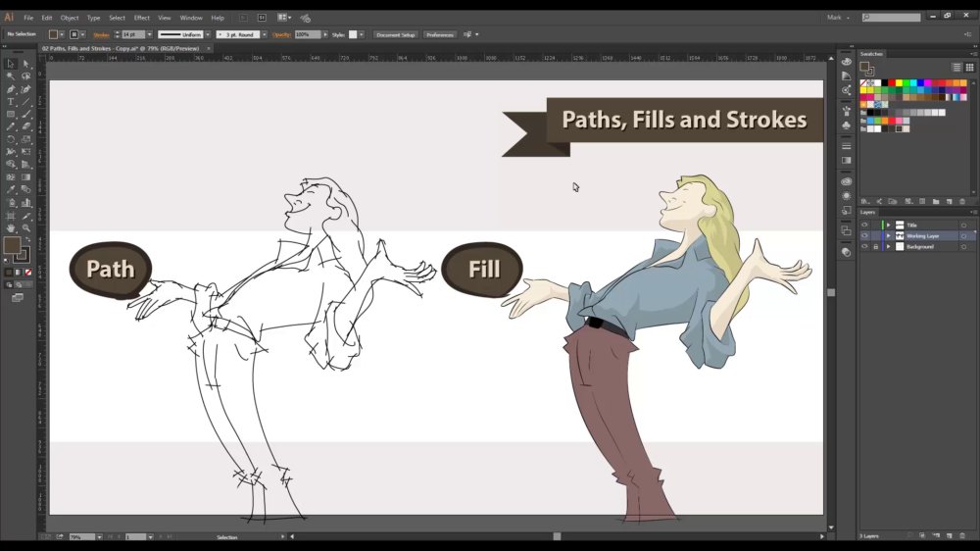
Task: Expand the Title layer
Action: 888,225
